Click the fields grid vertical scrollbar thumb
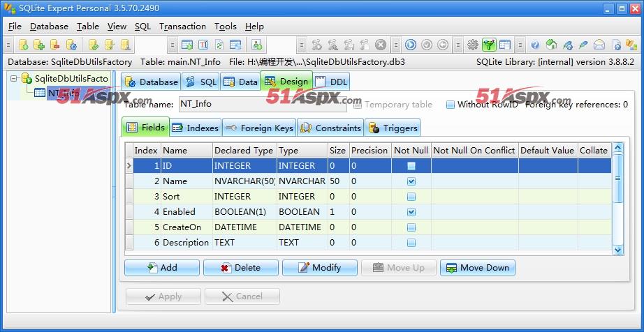644x332 pixels. tap(617, 179)
